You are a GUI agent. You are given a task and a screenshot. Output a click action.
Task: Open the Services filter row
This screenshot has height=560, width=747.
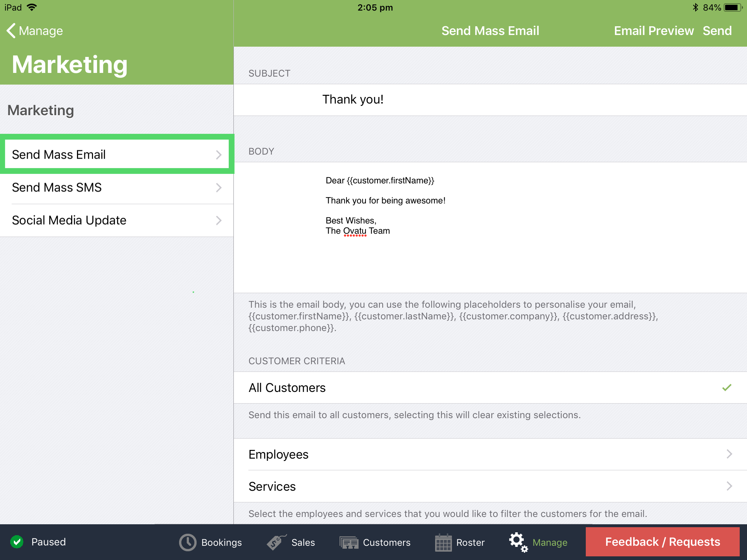[490, 486]
